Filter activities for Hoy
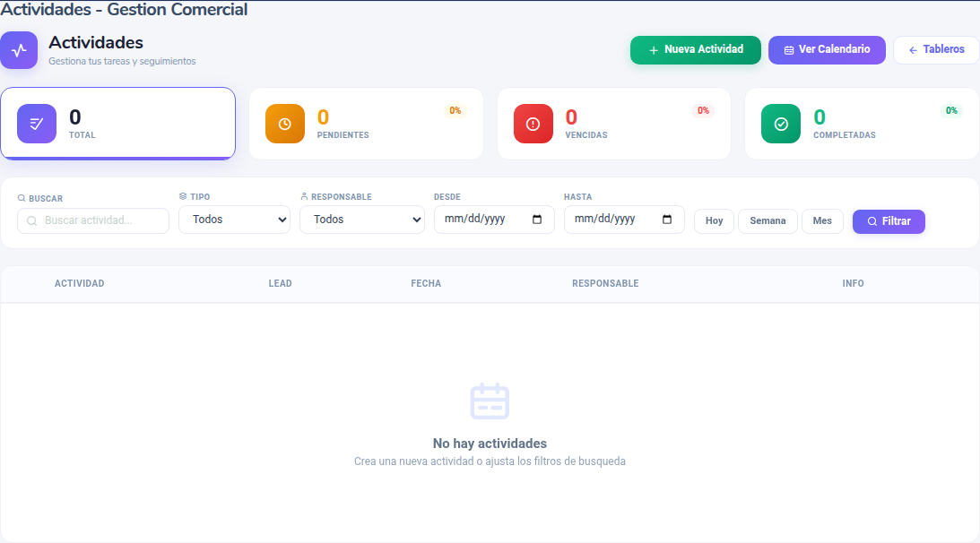 pos(714,221)
